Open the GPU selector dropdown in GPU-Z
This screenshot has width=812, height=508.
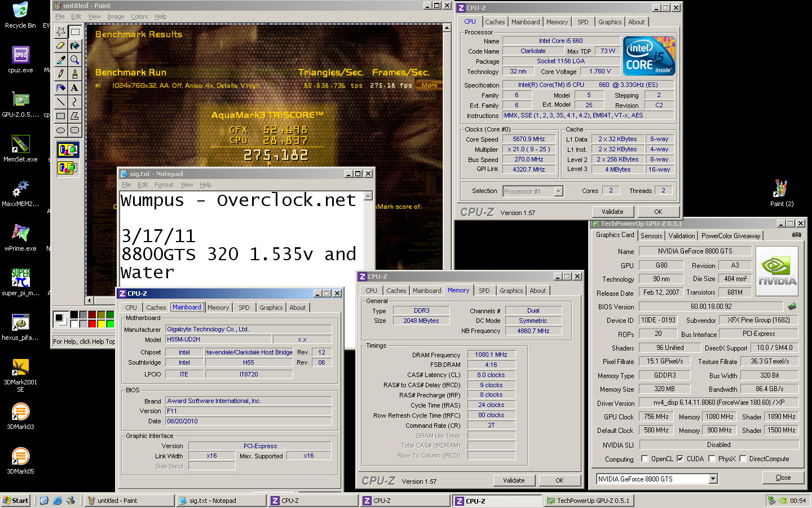(x=713, y=479)
